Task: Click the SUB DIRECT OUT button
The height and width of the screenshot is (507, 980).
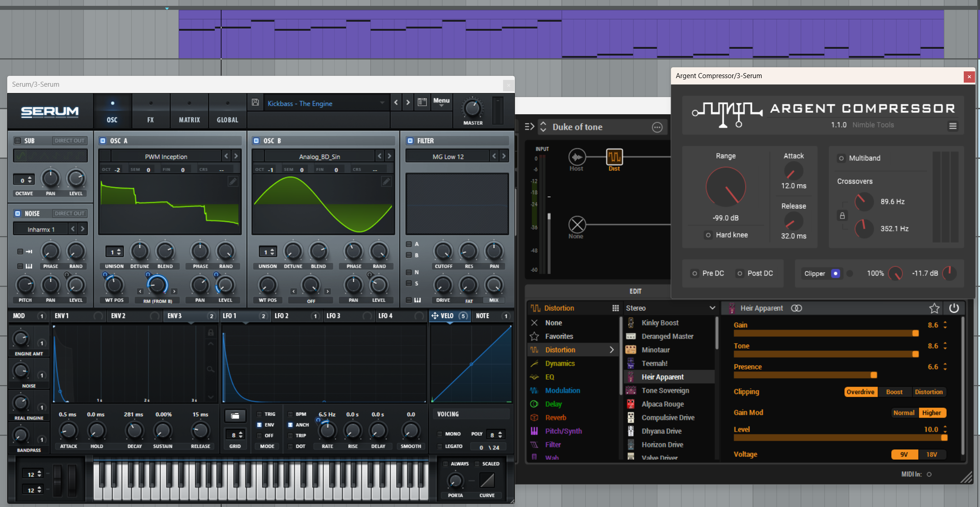Action: pyautogui.click(x=69, y=141)
